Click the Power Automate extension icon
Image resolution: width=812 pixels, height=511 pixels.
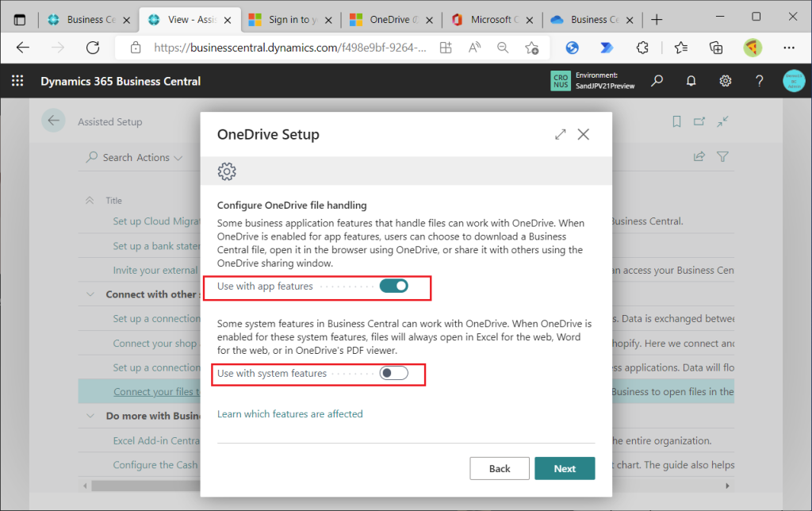[x=607, y=48]
